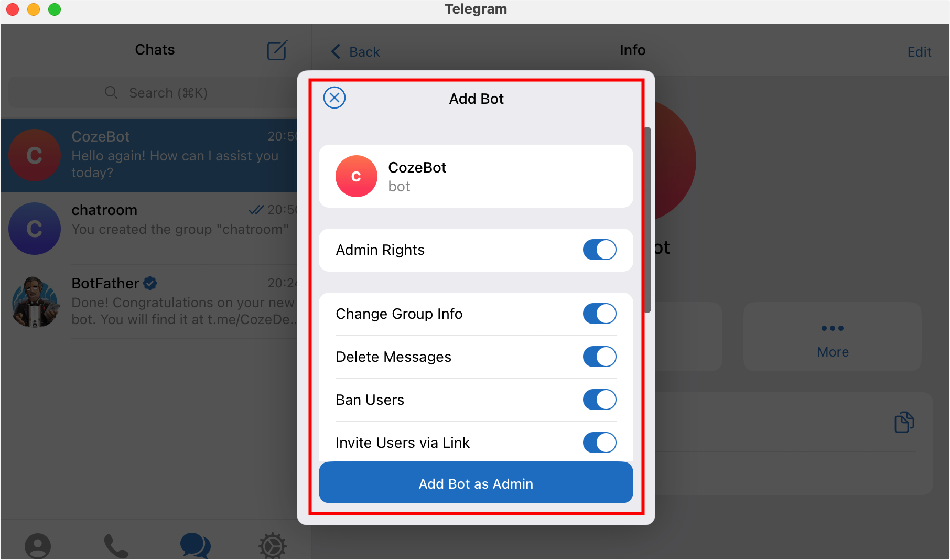Viewport: 950px width, 560px height.
Task: Open the Contacts tab icon
Action: click(38, 546)
